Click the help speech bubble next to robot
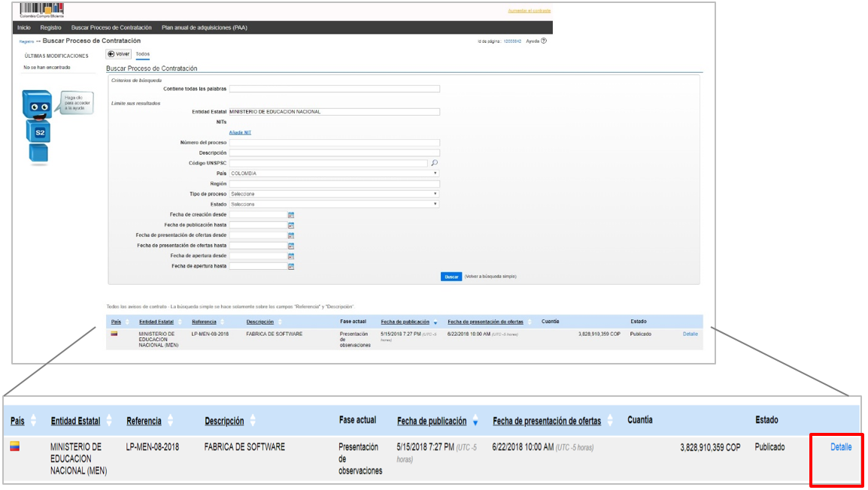 pos(77,103)
